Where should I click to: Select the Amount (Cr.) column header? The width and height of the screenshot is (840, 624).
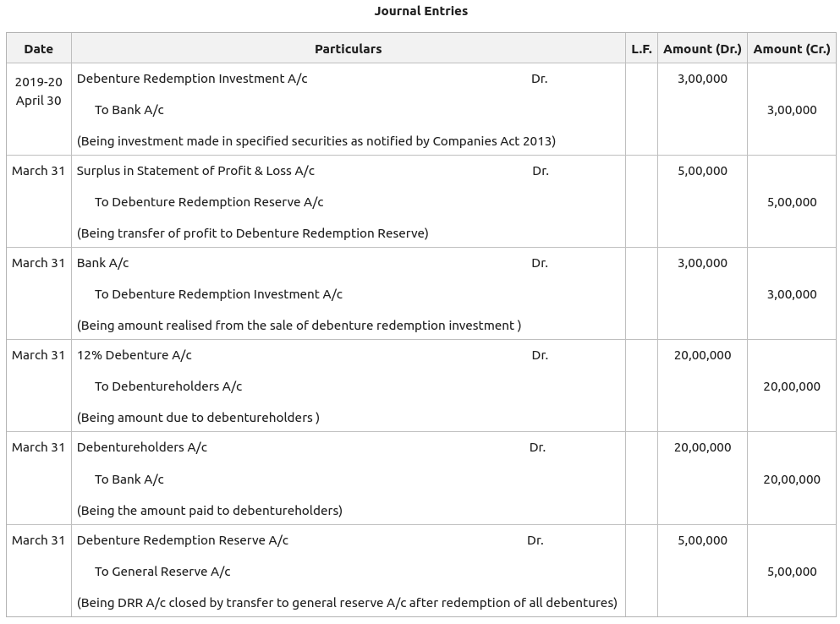point(792,49)
